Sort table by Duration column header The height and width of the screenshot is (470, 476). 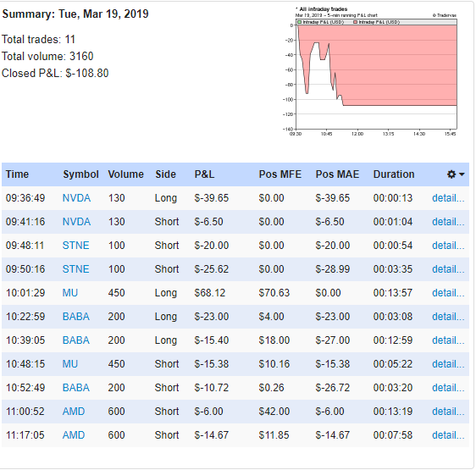(394, 174)
